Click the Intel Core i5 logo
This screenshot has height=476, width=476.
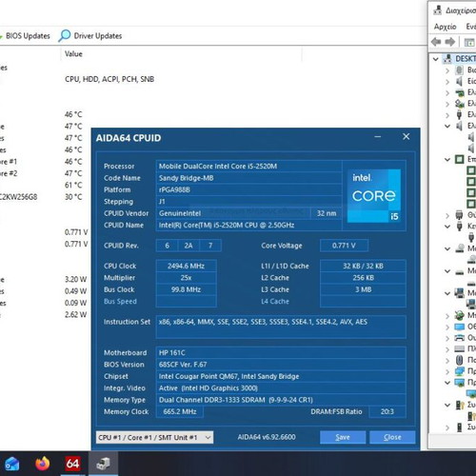tap(374, 195)
